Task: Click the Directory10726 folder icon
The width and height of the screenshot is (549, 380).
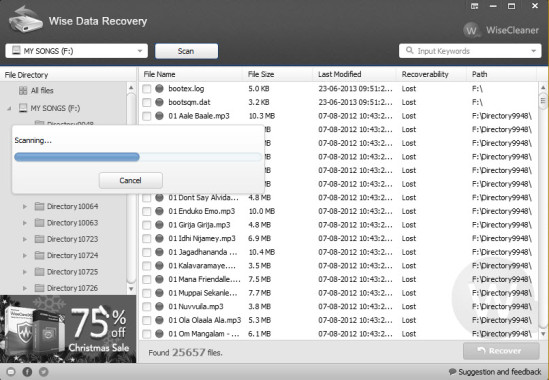Action: pyautogui.click(x=40, y=288)
